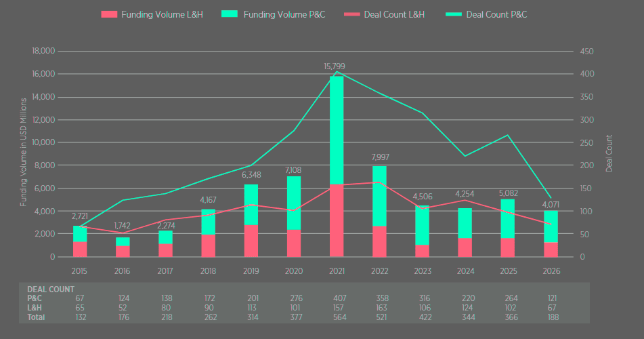644x339 pixels.
Task: Click the 2018 x-axis label
Action: (208, 271)
